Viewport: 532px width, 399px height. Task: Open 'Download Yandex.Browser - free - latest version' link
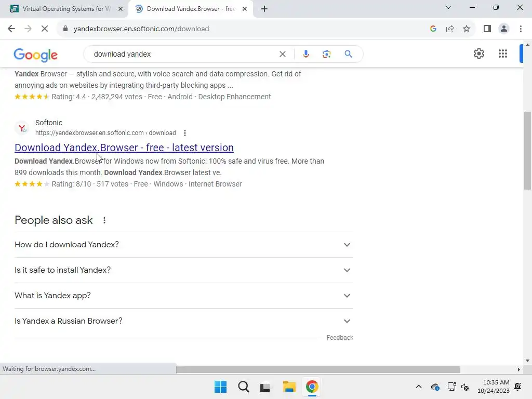click(124, 148)
